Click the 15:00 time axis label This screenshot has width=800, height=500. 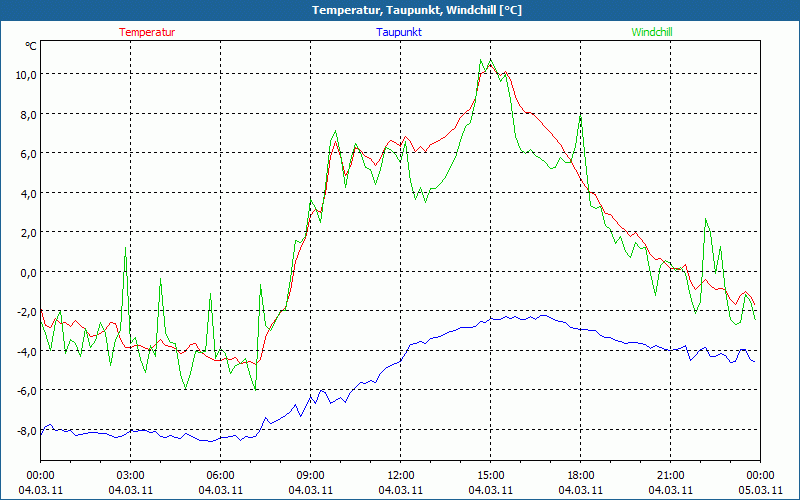(x=490, y=476)
